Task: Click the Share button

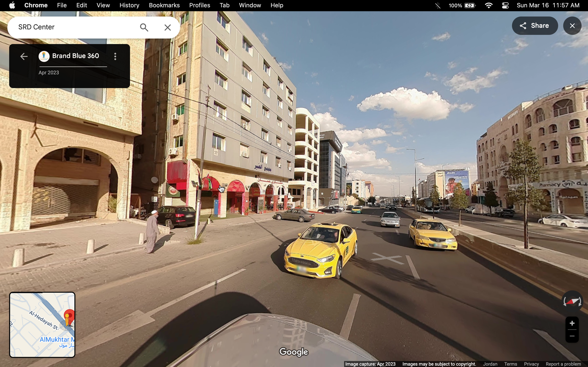Action: [534, 26]
